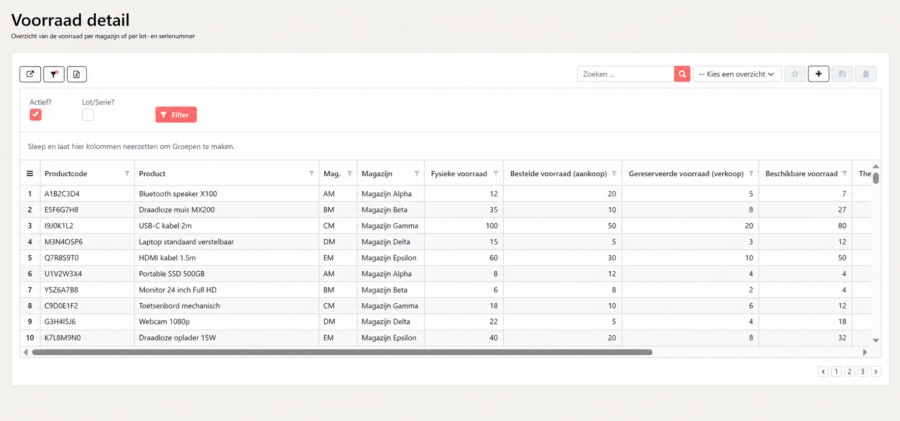Select Magazijn Epsilon in HDMI row
900x421 pixels.
pyautogui.click(x=390, y=258)
